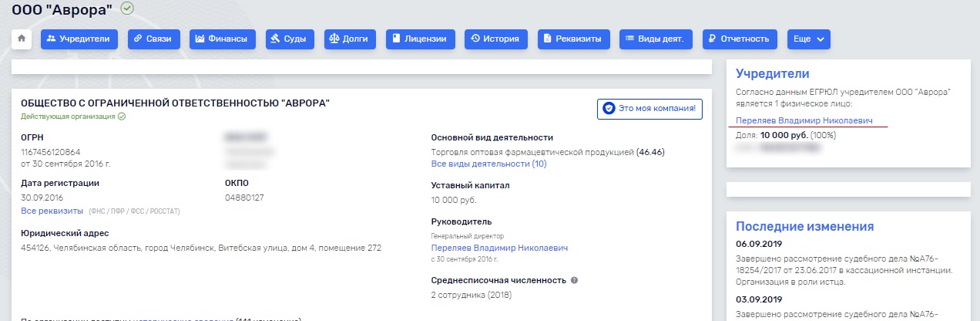This screenshot has width=980, height=321.
Task: Open the История tab
Action: (x=496, y=39)
